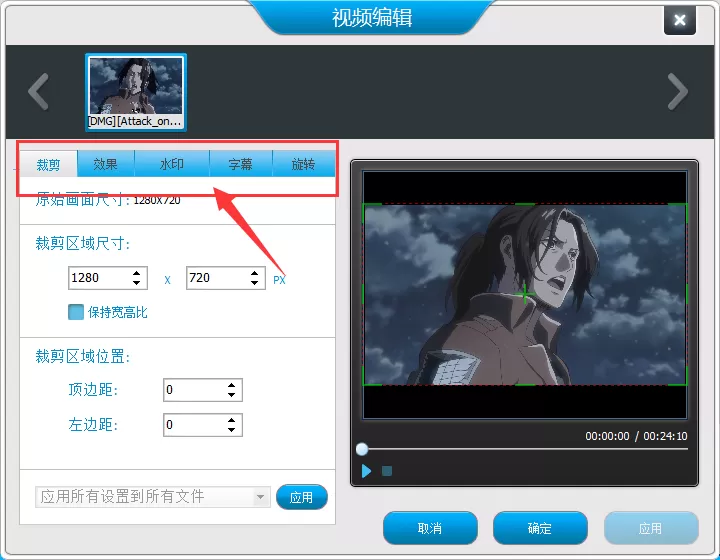The image size is (720, 560).
Task: Open the 字幕 tab
Action: [x=241, y=164]
